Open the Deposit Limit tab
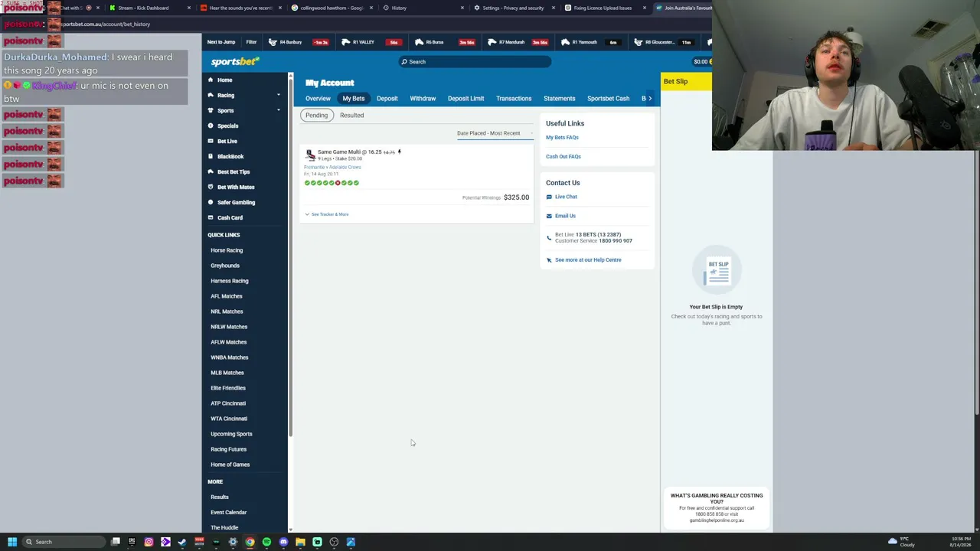 pos(465,99)
